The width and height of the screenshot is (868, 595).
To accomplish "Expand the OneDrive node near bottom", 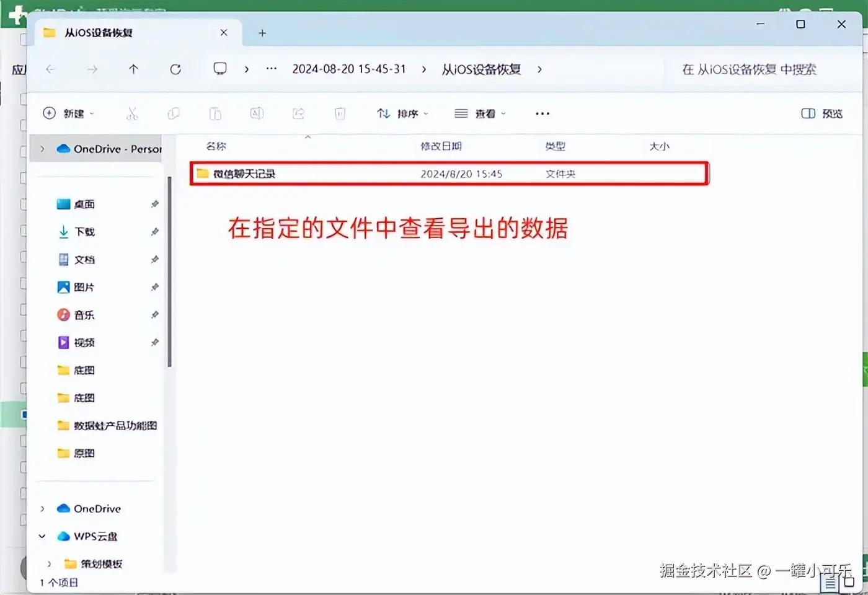I will (42, 509).
